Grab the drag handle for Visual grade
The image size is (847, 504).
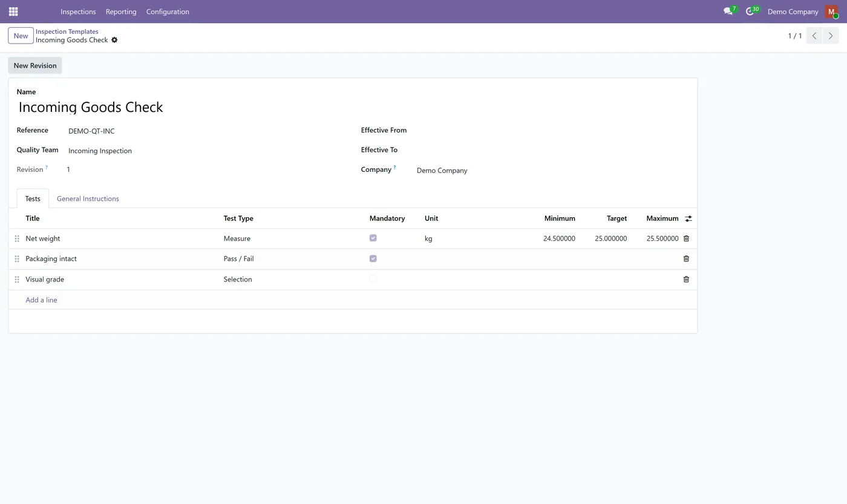(x=17, y=280)
